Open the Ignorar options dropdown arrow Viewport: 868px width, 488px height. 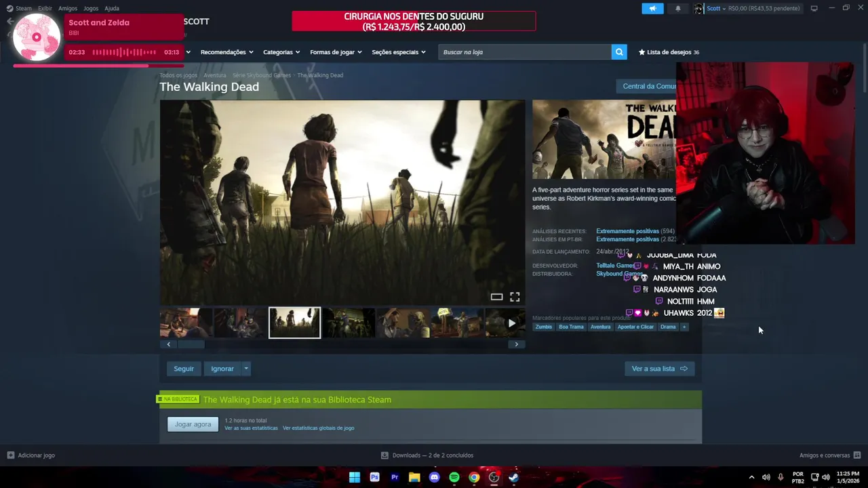(246, 369)
